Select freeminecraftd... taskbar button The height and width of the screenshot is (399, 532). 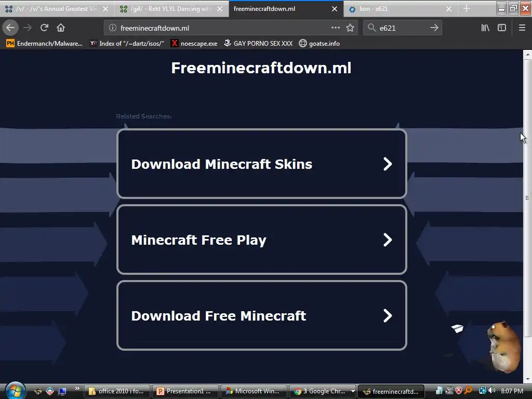pos(391,391)
